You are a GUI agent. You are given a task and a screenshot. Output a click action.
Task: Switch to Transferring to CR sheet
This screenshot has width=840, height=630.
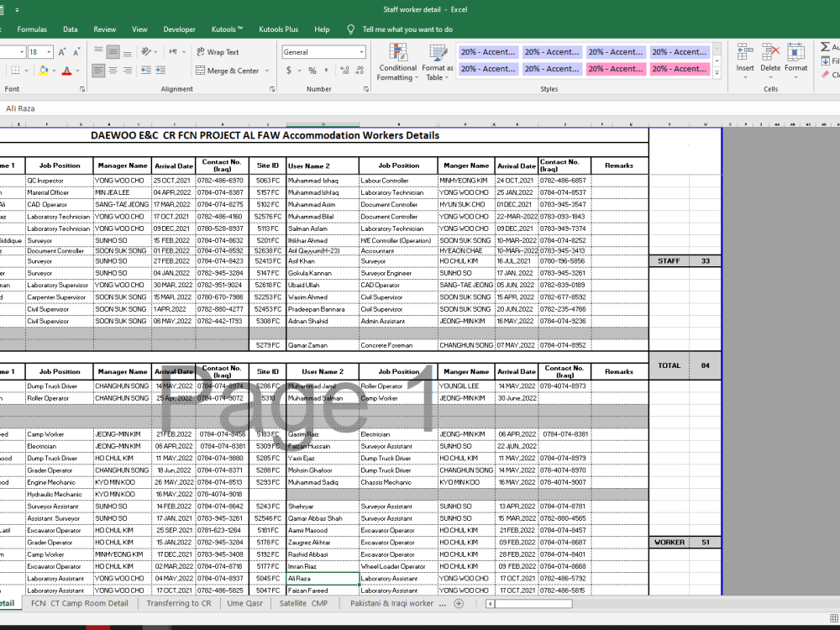(x=179, y=603)
